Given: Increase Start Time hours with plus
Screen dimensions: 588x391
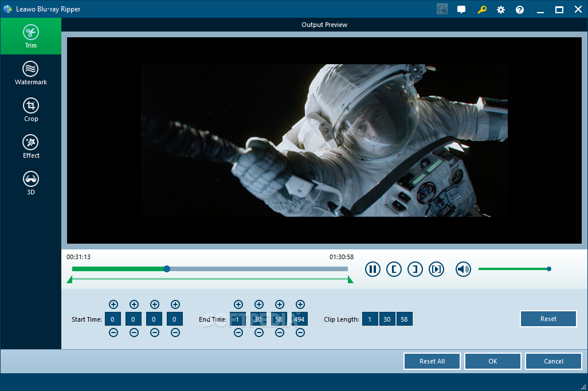Looking at the screenshot, I should (113, 304).
